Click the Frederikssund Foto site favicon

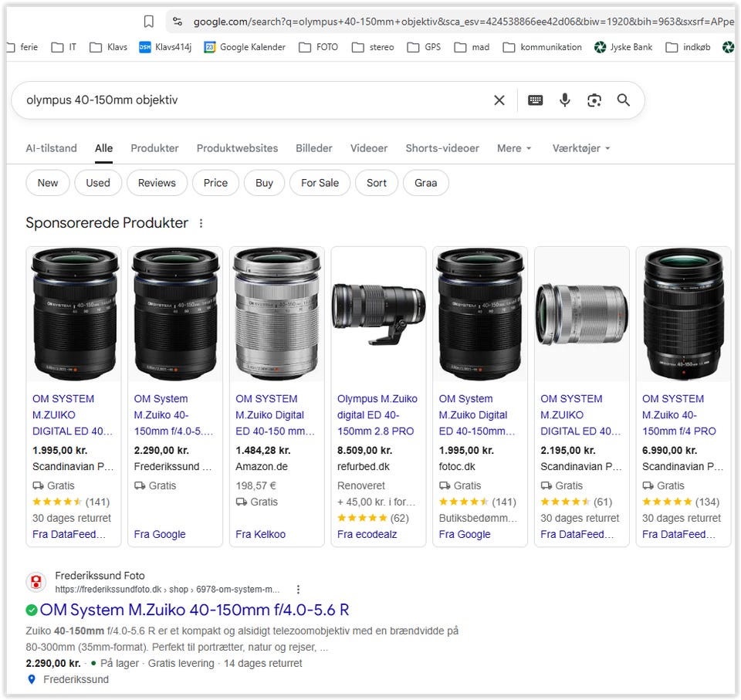36,583
